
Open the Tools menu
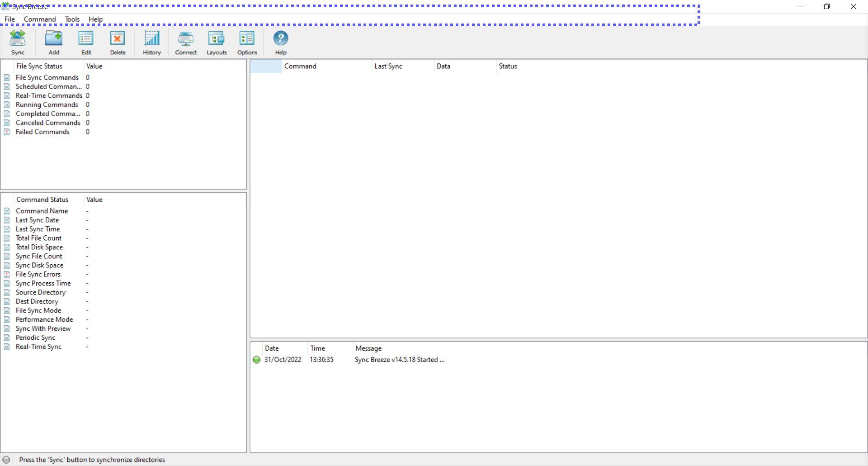[x=72, y=19]
